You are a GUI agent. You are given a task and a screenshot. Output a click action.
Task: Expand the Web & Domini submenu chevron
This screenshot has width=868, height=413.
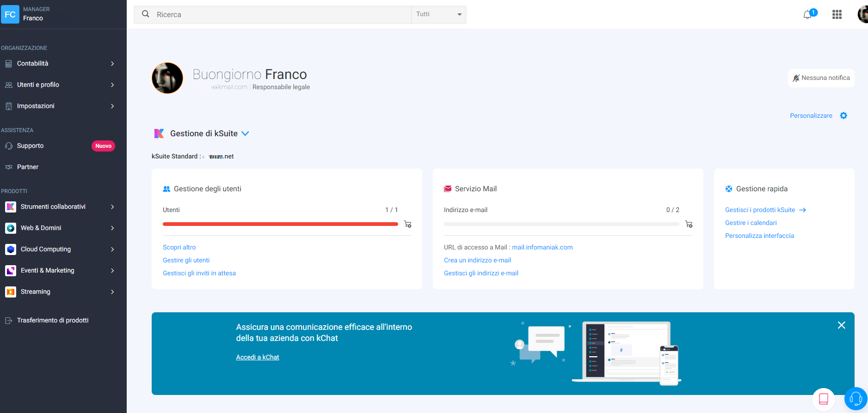pyautogui.click(x=112, y=228)
